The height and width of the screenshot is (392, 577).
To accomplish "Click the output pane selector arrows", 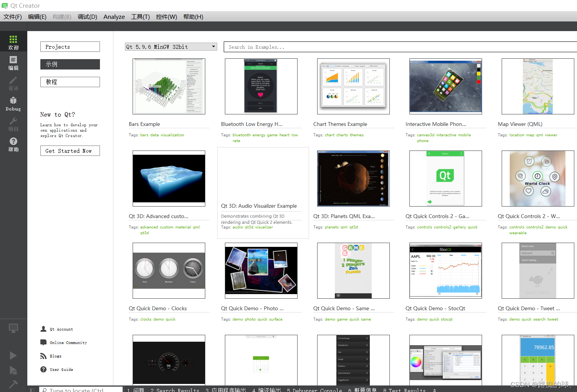I will (434, 390).
